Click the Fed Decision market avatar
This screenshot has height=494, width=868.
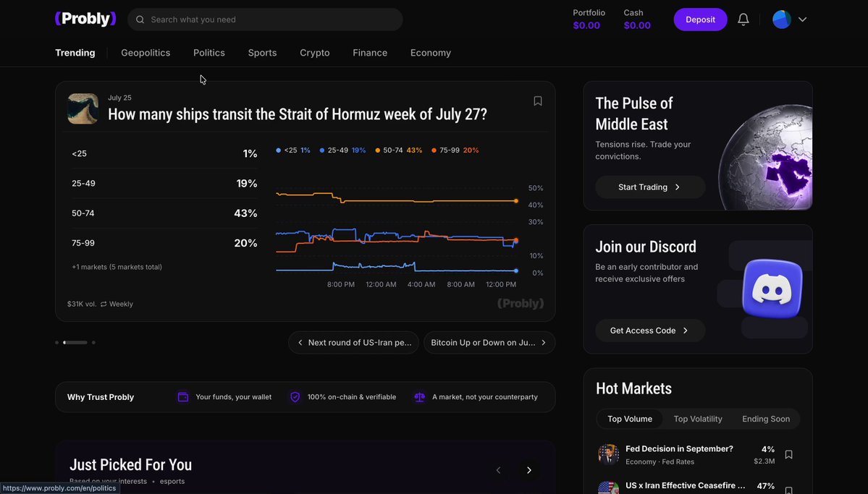point(608,455)
